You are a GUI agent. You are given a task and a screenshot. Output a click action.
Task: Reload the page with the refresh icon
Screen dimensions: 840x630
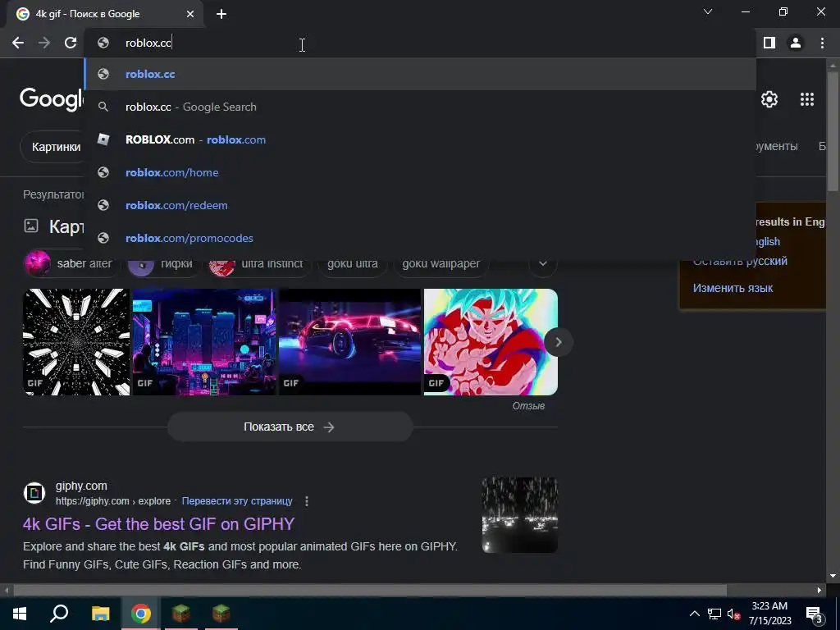click(x=71, y=43)
